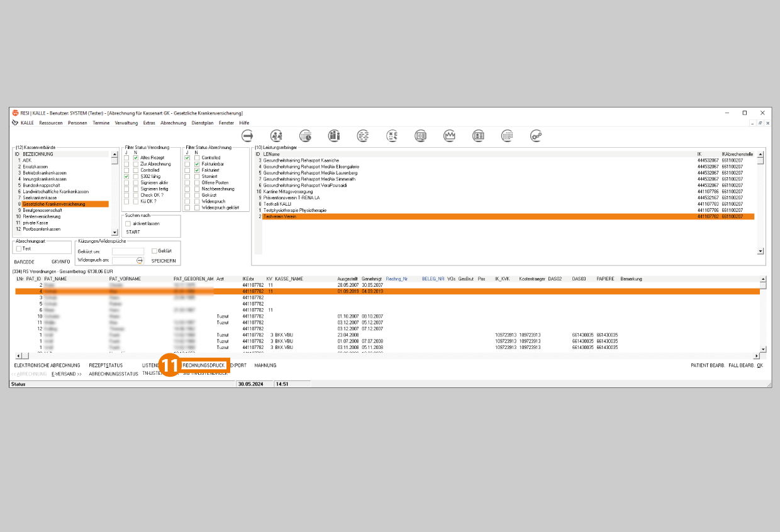Click the right-arrow toolbar icon
The height and width of the screenshot is (532, 780).
coord(248,135)
